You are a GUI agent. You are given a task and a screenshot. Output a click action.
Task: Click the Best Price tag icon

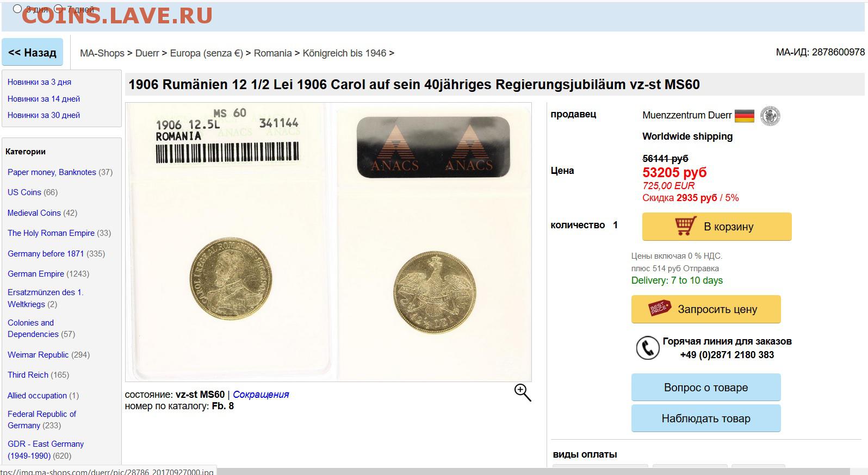pyautogui.click(x=659, y=309)
